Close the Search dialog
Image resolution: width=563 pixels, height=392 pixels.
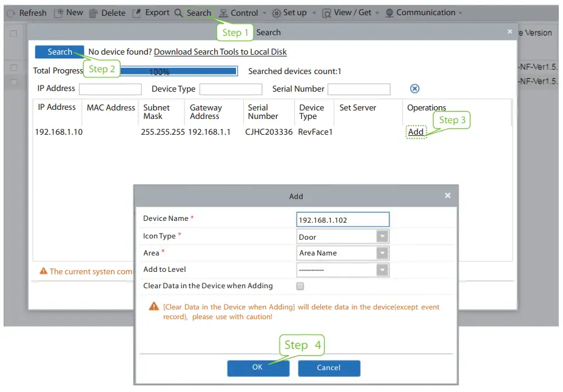510,32
